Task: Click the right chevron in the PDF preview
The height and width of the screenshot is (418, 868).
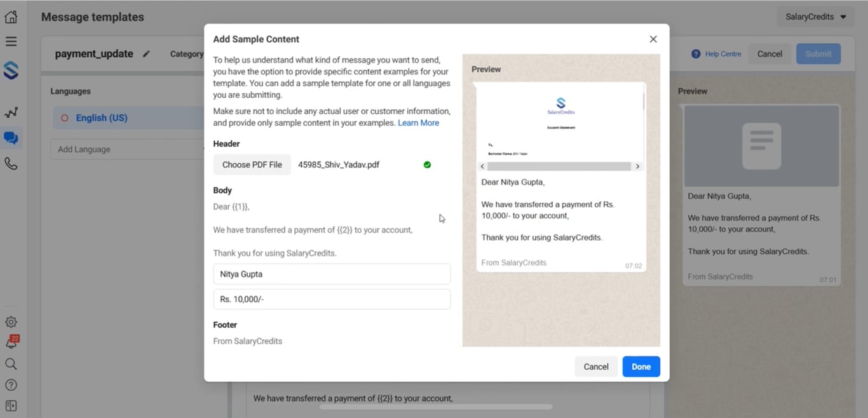Action: coord(637,166)
